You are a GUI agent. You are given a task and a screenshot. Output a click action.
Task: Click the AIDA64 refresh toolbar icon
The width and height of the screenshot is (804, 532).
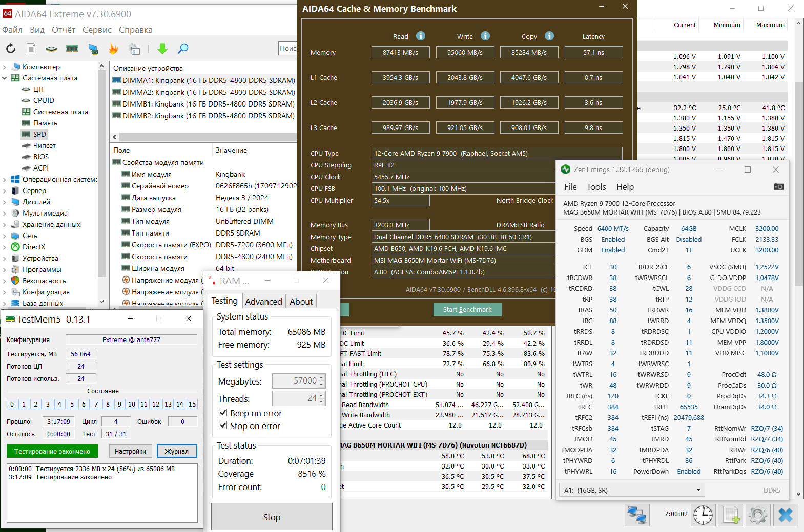pyautogui.click(x=11, y=49)
